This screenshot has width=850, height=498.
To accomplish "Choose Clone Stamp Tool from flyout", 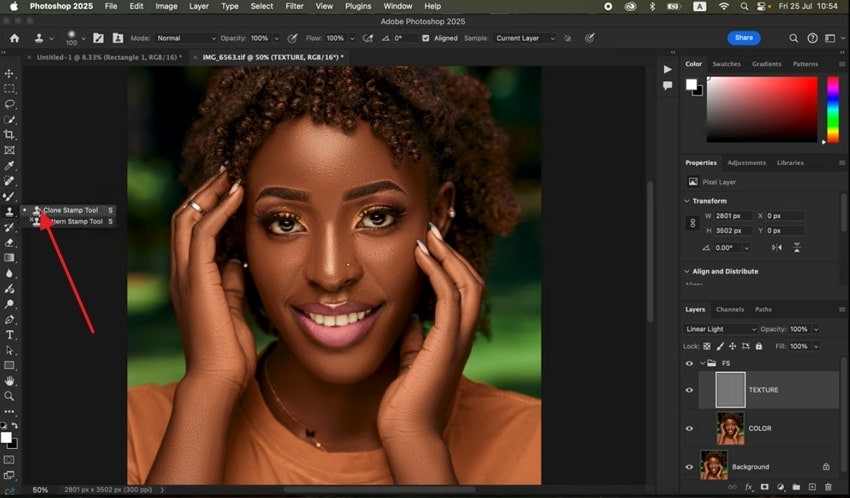I will (70, 210).
